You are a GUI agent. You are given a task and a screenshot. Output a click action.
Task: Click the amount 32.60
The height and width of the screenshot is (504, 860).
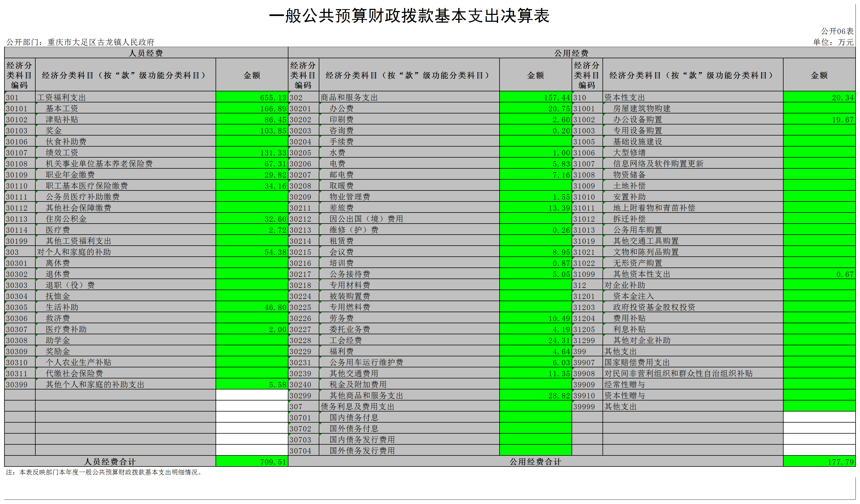coord(252,219)
